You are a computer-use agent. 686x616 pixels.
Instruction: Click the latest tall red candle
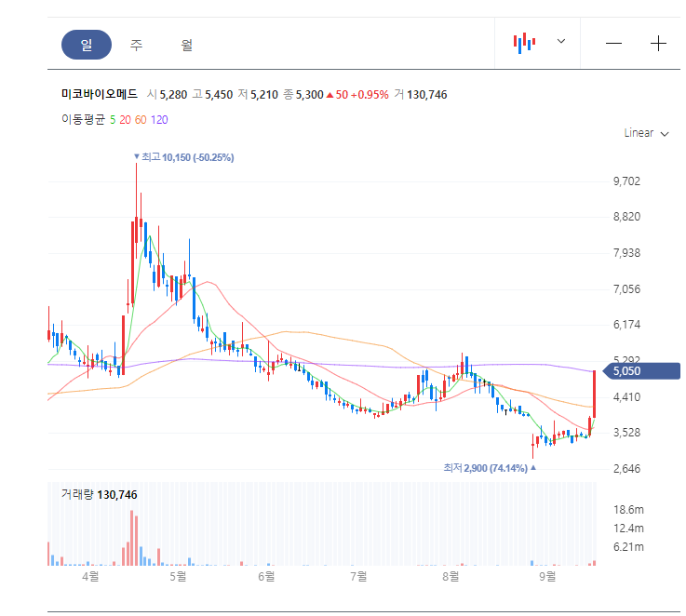click(594, 395)
